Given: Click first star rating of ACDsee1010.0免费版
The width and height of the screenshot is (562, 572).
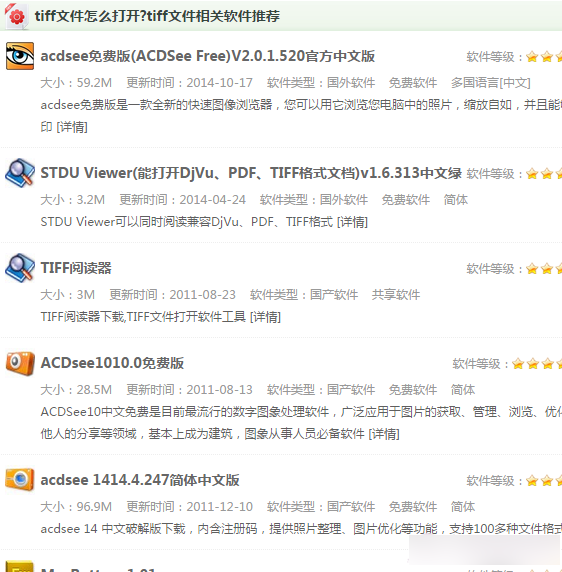Looking at the screenshot, I should coord(518,364).
